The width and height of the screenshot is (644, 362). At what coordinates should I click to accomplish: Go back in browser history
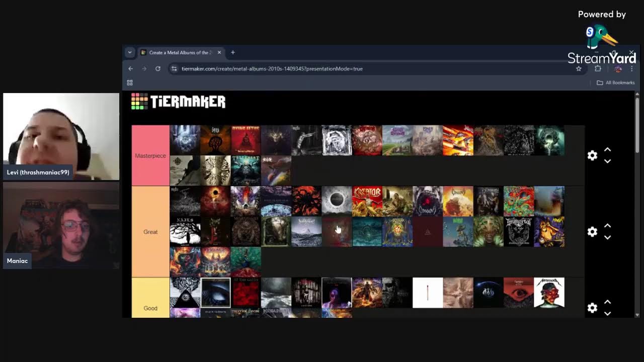130,68
